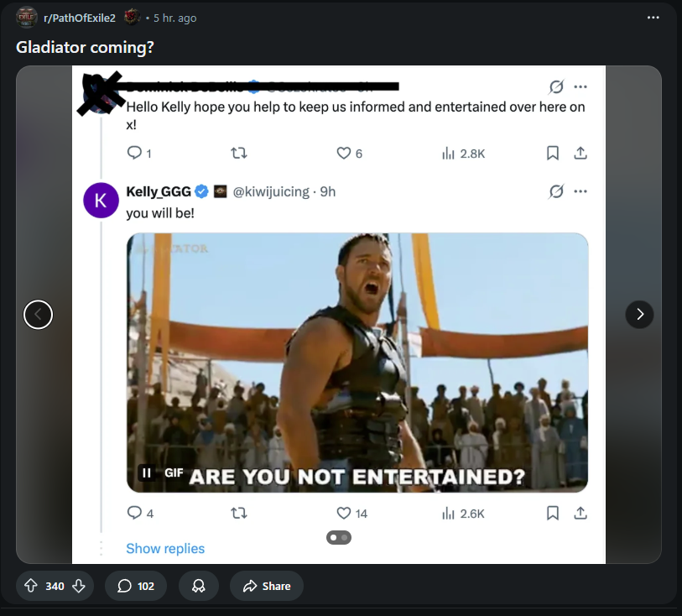Go to previous gallery image
The width and height of the screenshot is (682, 616).
coord(39,314)
